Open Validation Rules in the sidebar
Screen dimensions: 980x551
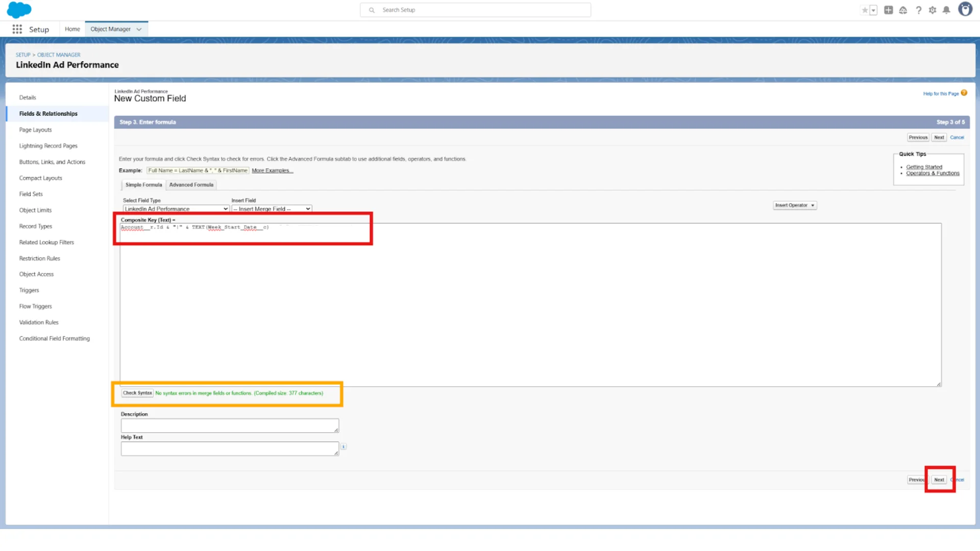(x=39, y=322)
